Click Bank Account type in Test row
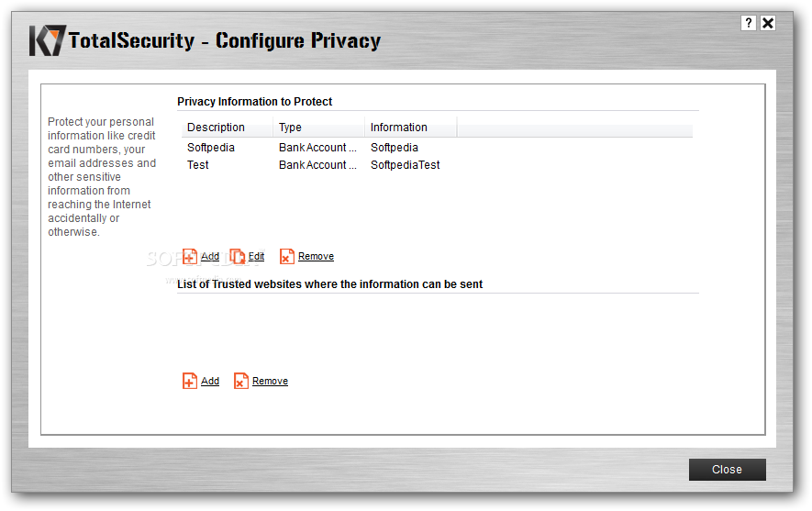Screen dimensions: 812x511 [317, 165]
